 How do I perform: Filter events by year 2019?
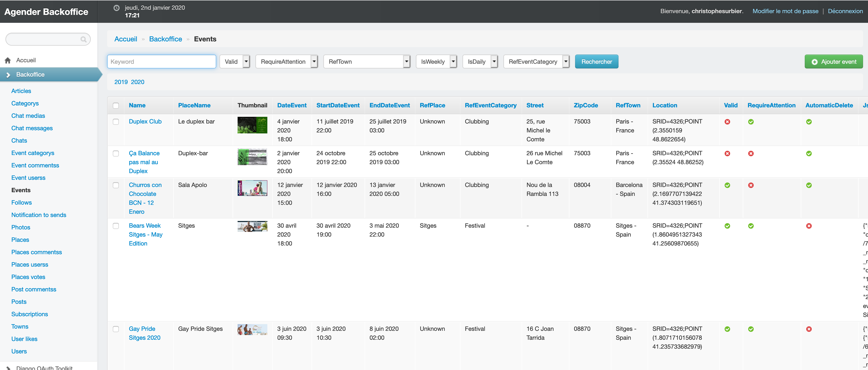(x=121, y=82)
